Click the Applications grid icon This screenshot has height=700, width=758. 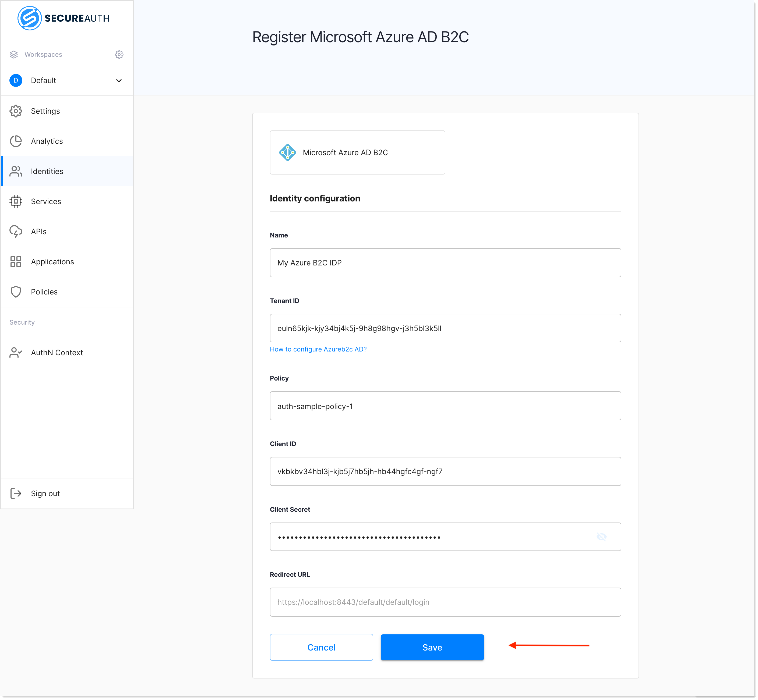pos(16,262)
